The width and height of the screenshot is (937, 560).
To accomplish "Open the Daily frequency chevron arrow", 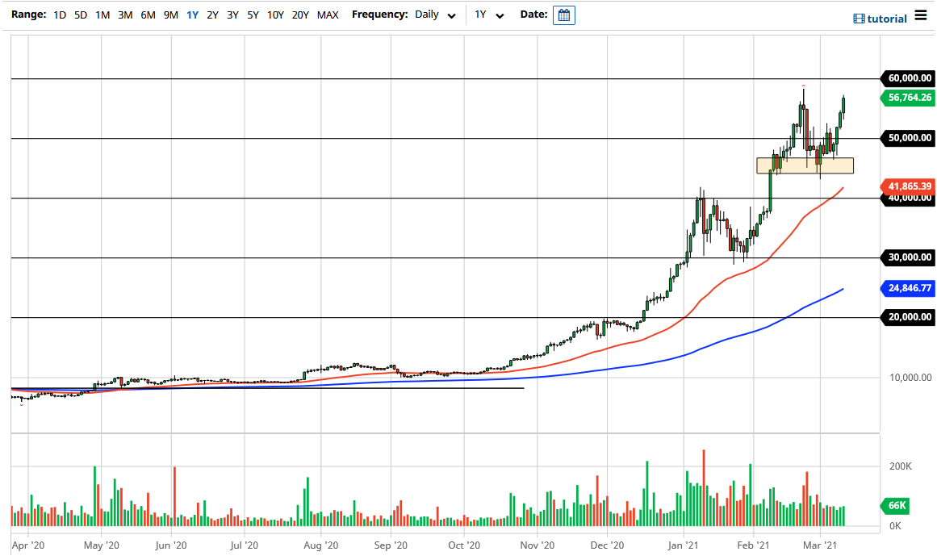I will point(452,15).
